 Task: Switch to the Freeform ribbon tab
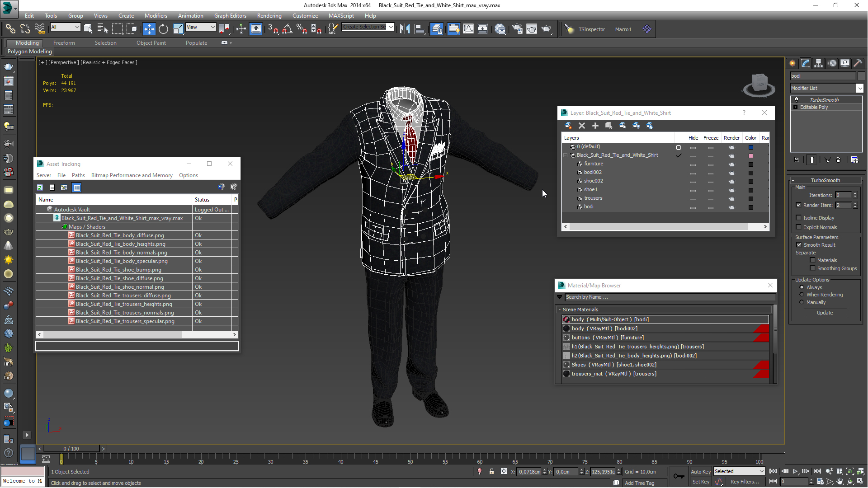pyautogui.click(x=64, y=43)
